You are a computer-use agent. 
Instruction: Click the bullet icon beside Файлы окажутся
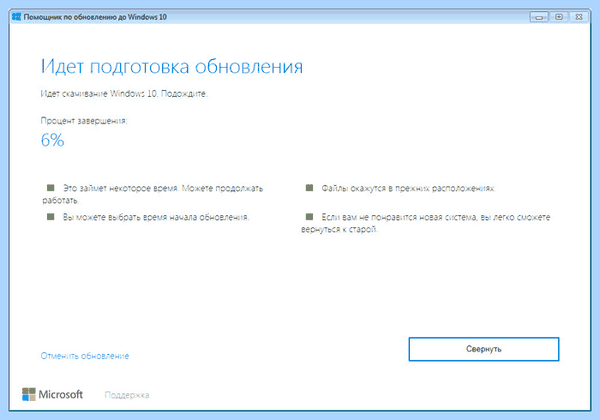309,187
